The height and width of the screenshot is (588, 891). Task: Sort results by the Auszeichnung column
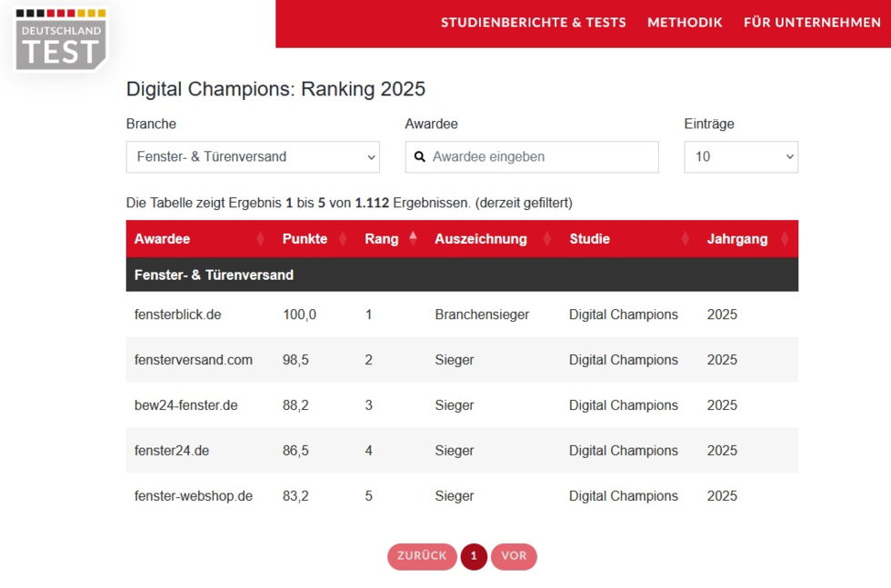click(x=549, y=238)
